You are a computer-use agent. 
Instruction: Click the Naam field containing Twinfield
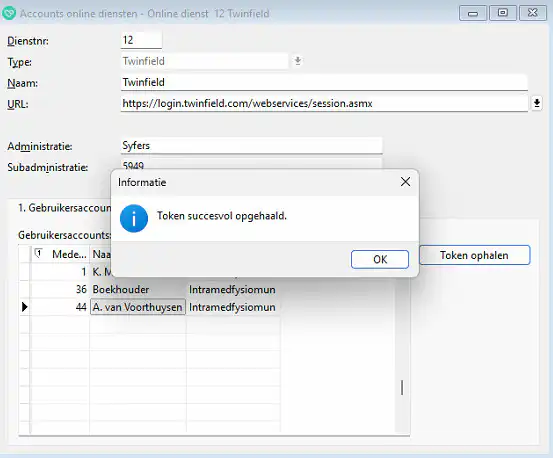click(x=324, y=83)
